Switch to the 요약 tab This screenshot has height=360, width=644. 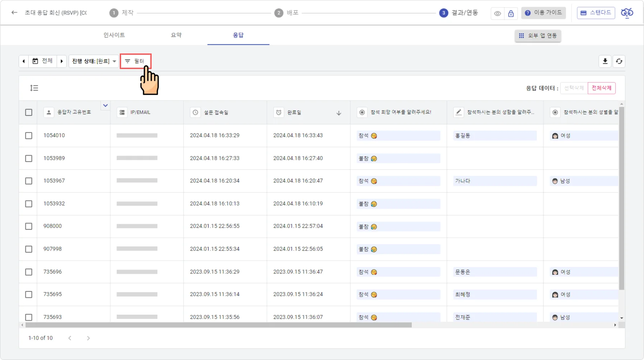(176, 35)
